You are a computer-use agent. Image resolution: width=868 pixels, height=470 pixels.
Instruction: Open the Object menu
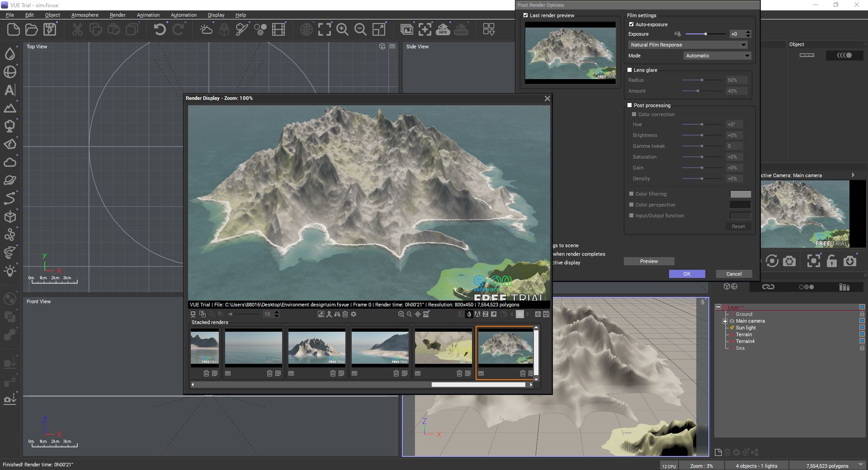point(52,15)
